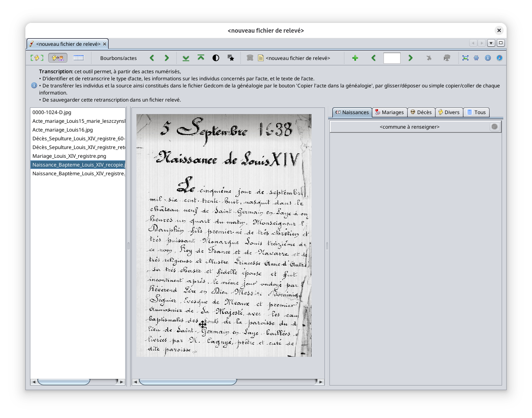Switch to the Décès tab
Screen dimensions: 532x418
pyautogui.click(x=421, y=112)
